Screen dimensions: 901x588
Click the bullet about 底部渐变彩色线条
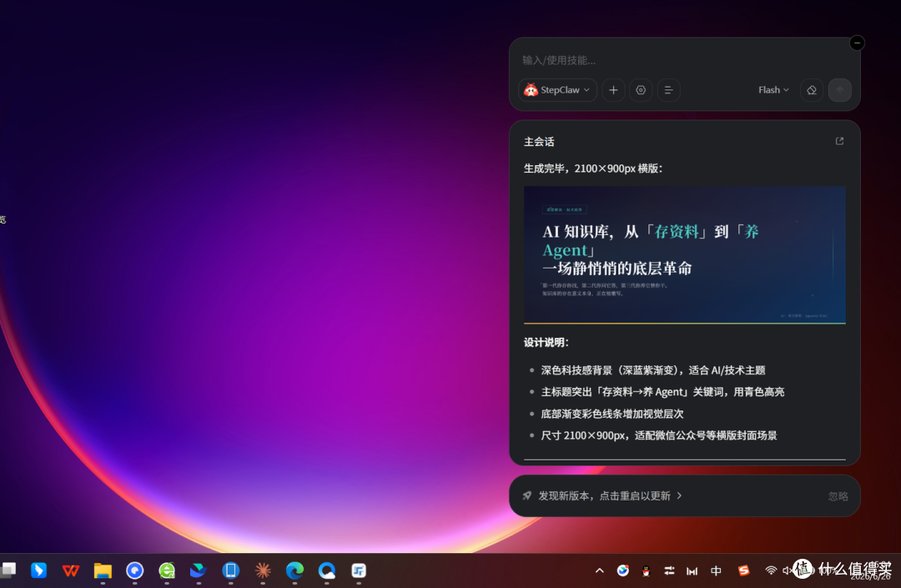[x=612, y=414]
